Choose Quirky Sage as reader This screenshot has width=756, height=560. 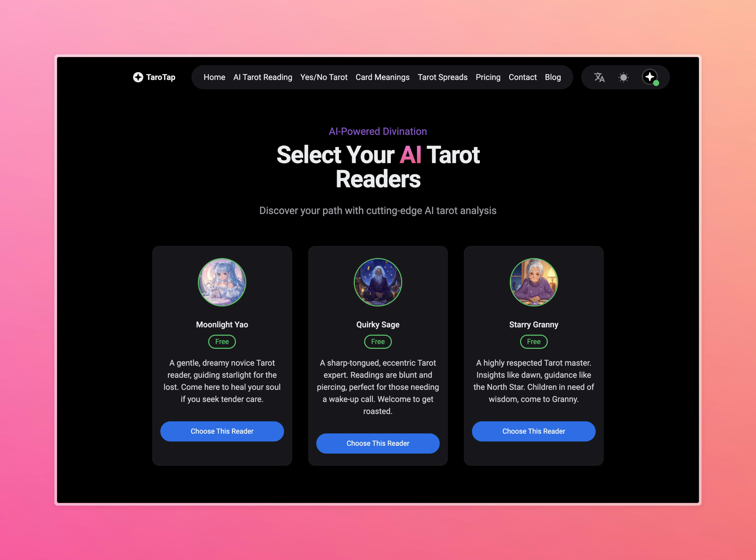point(378,443)
